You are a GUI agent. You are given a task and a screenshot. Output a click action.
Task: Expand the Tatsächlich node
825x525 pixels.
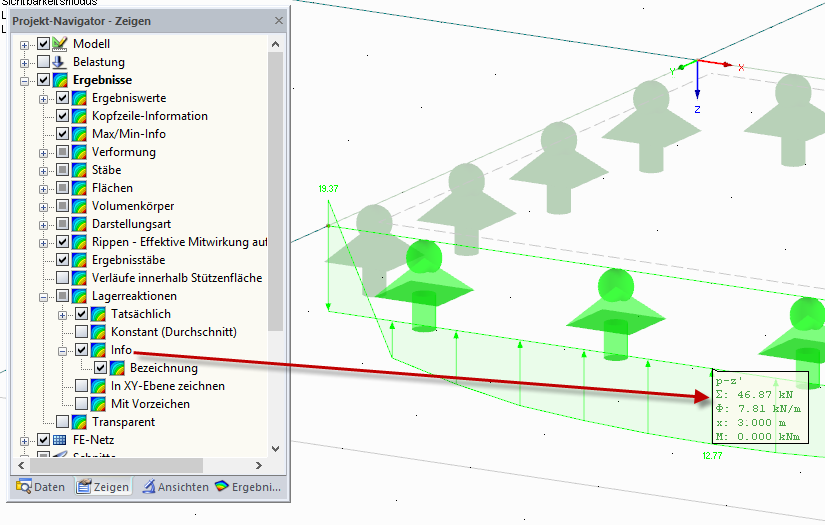(x=63, y=315)
